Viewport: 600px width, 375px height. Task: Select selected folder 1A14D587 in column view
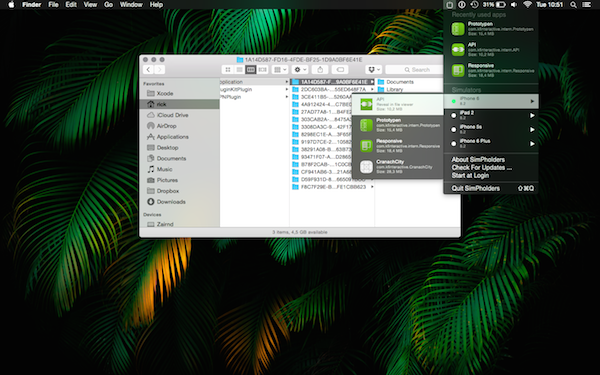pyautogui.click(x=332, y=82)
